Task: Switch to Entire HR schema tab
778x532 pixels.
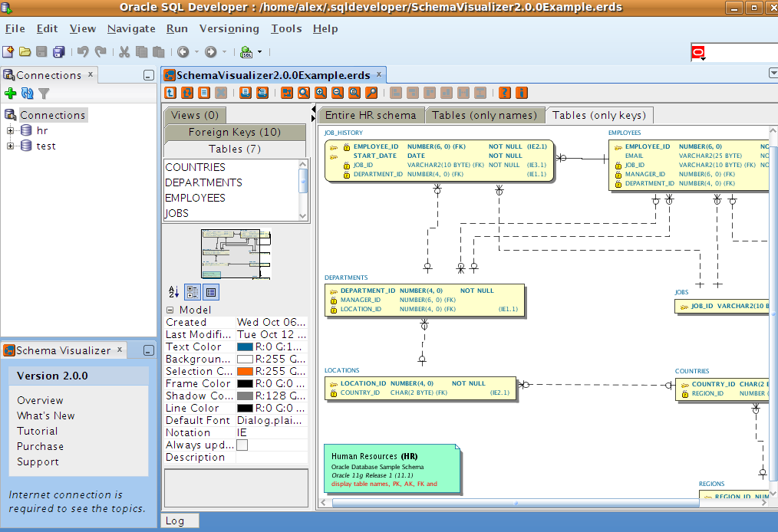Action: pyautogui.click(x=371, y=115)
